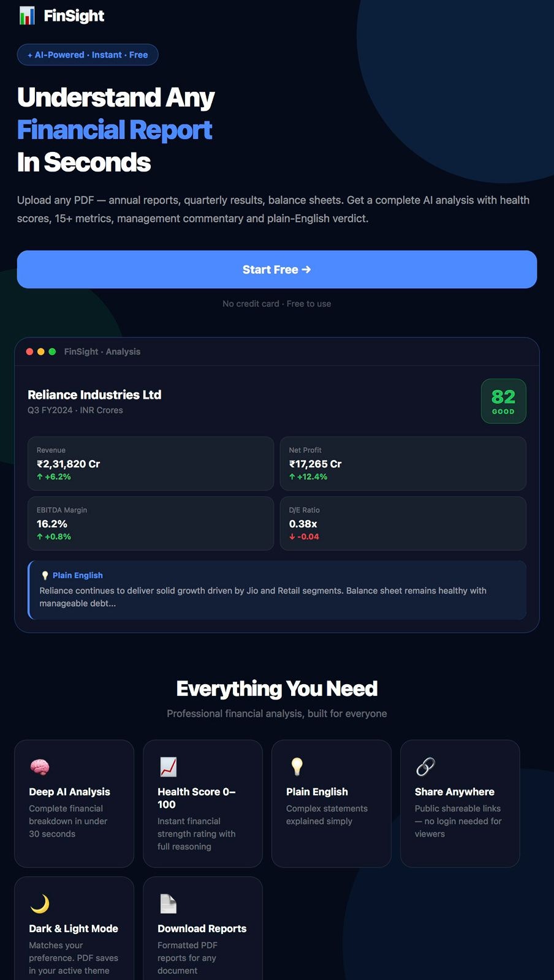Open the Net Profit metric card
554x980 pixels.
point(403,464)
